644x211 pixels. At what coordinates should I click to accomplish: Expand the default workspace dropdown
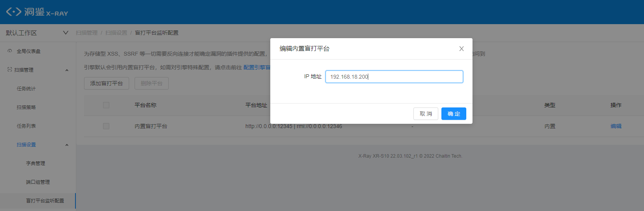[x=65, y=33]
